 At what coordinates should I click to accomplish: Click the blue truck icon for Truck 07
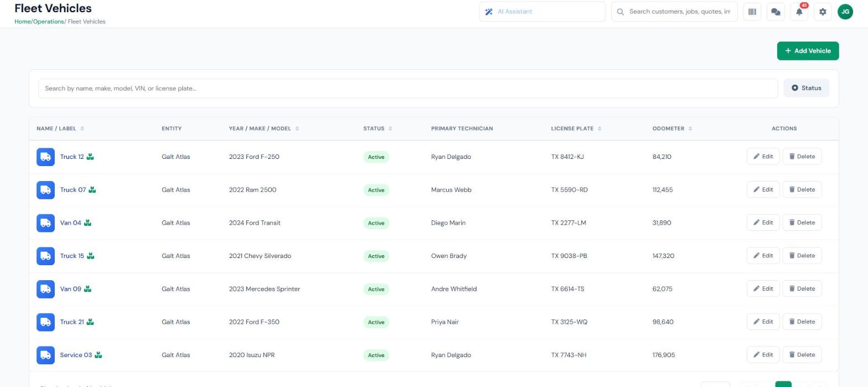(45, 190)
